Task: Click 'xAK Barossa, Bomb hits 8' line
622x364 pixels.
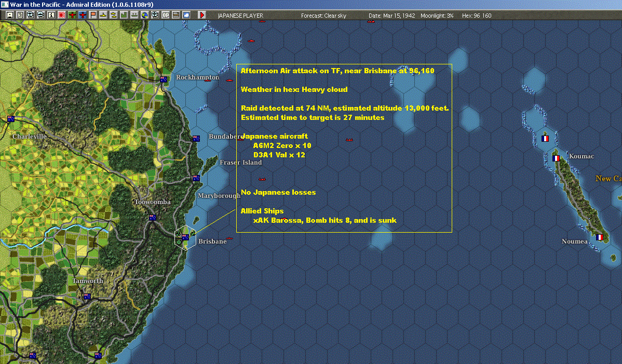Action: [x=325, y=220]
